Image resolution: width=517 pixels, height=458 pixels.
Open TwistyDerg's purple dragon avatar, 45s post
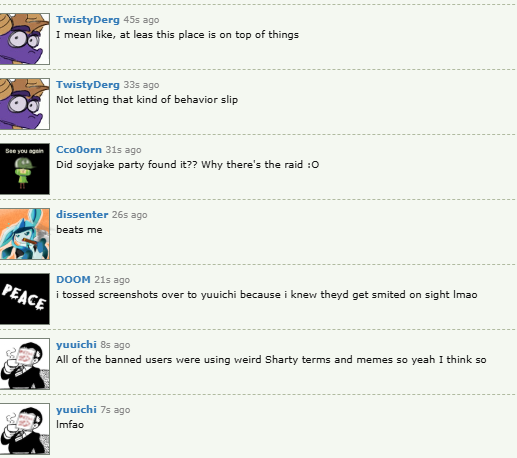click(25, 39)
